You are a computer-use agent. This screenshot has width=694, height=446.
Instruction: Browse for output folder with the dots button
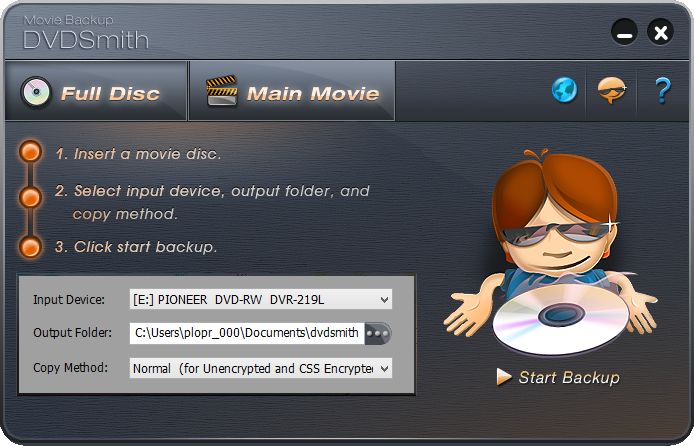point(378,334)
